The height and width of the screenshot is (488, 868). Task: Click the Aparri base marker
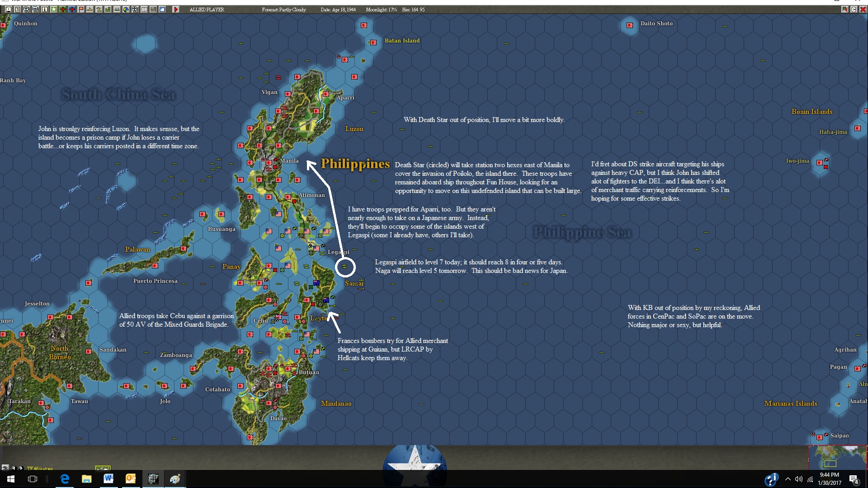click(x=326, y=94)
